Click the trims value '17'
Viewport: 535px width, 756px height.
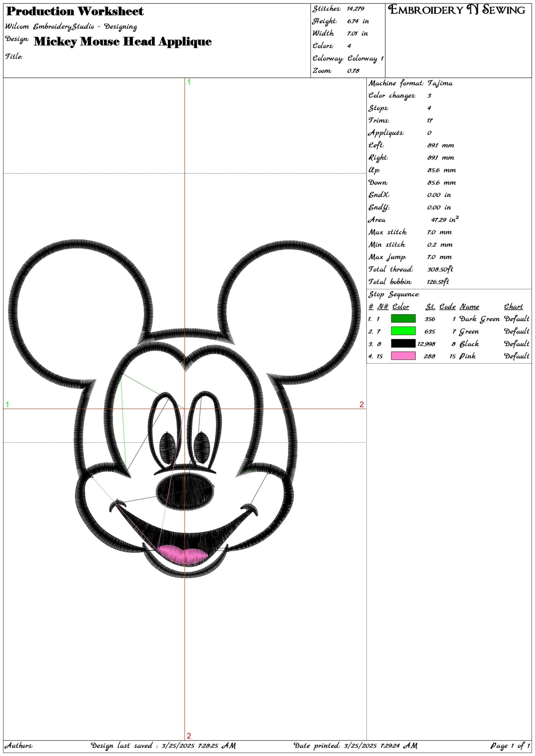(x=430, y=120)
